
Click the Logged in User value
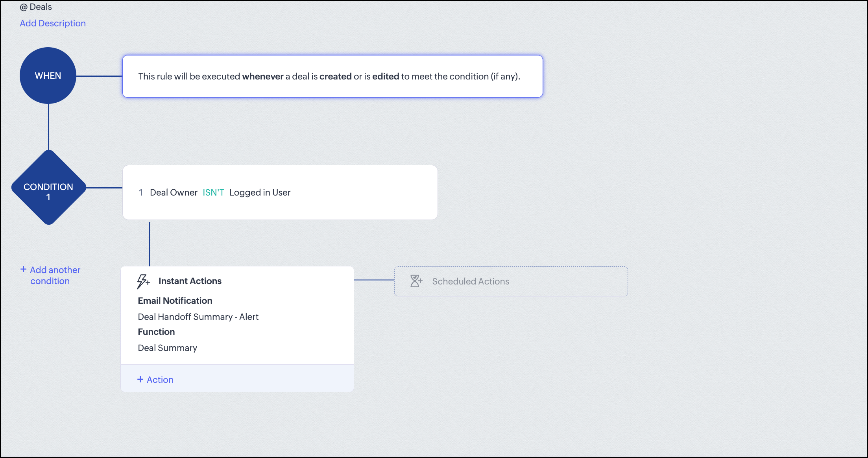point(260,192)
